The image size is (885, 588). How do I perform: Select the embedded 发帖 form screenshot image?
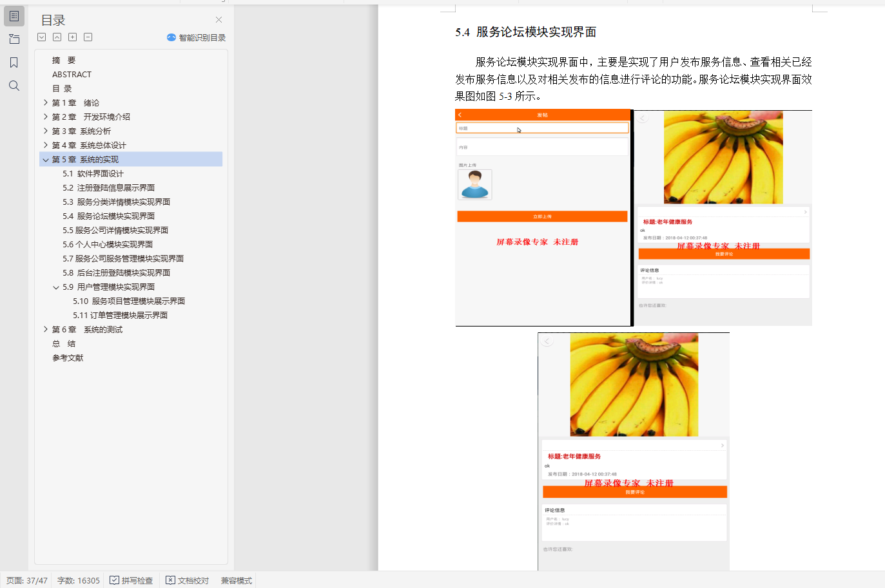[543, 218]
